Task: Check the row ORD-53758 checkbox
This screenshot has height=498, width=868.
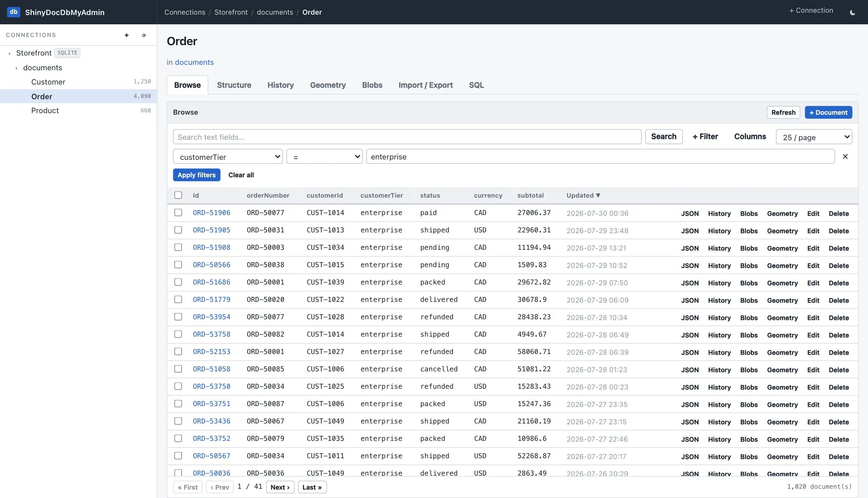Action: tap(178, 334)
